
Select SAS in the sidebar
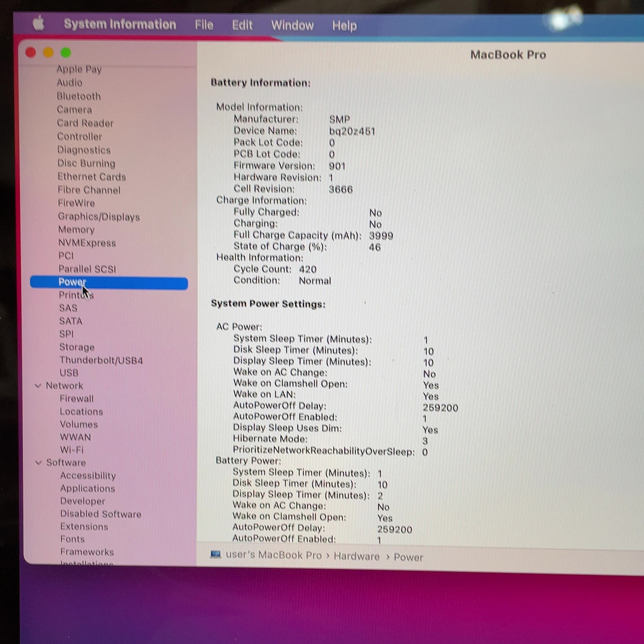click(68, 308)
